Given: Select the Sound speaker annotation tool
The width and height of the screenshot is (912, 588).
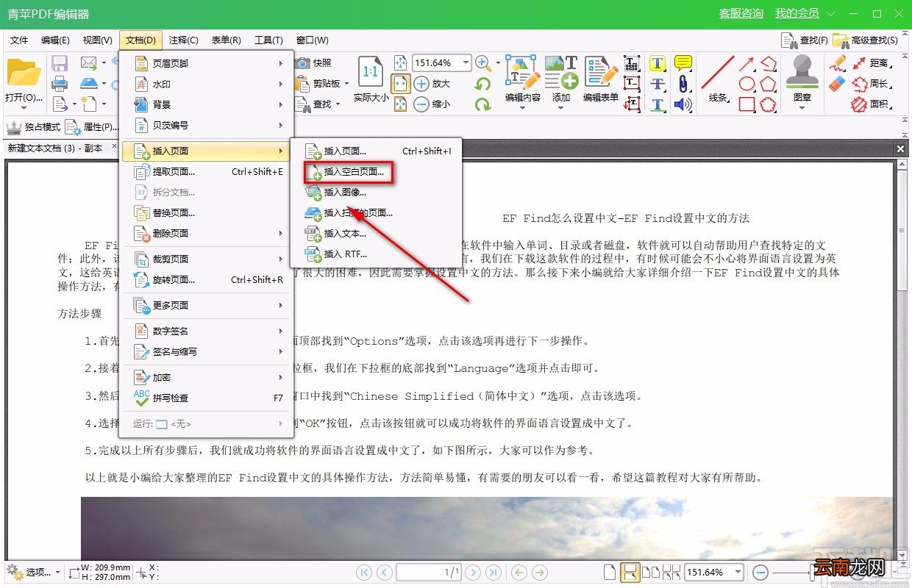Looking at the screenshot, I should (x=683, y=104).
